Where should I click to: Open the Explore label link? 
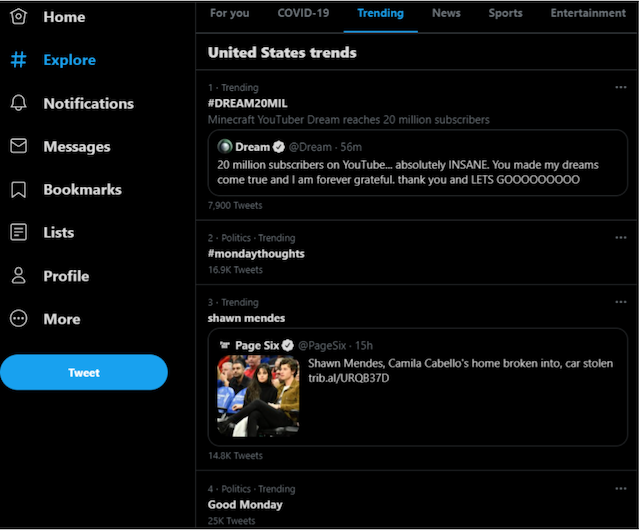[69, 60]
